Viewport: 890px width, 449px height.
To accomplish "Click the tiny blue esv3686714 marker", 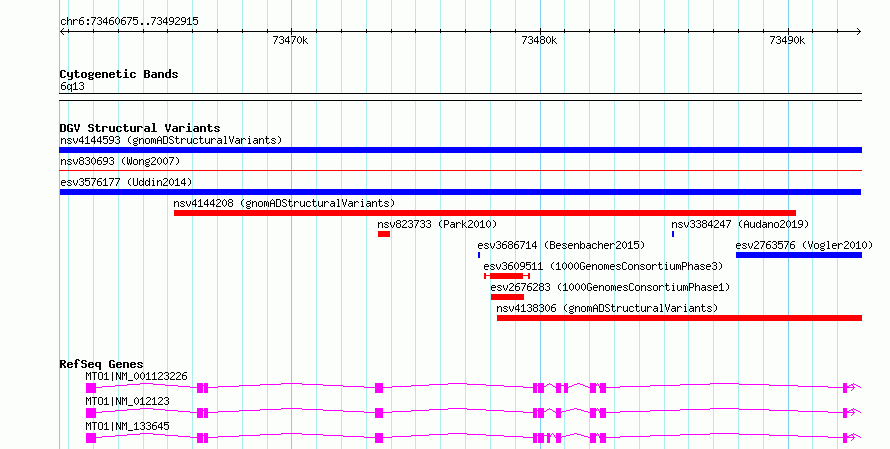I will pos(478,255).
